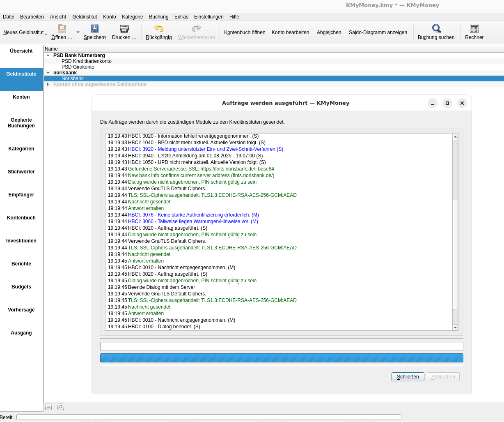The width and height of the screenshot is (504, 422).
Task: Open Berichte in the sidebar
Action: 21,264
